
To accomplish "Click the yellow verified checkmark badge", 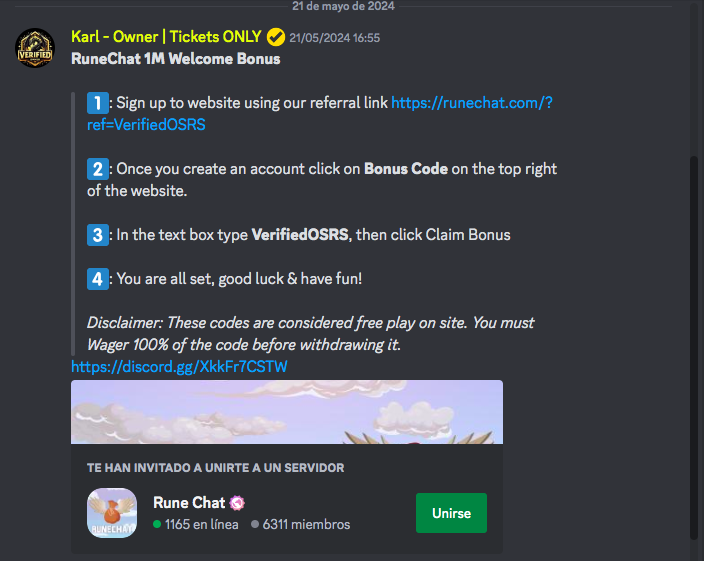I will (276, 37).
